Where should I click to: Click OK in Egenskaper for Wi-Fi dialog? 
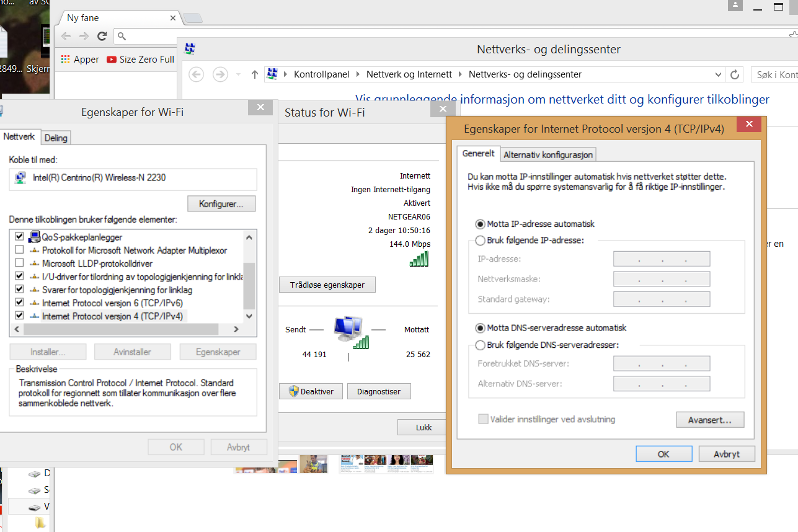[176, 447]
